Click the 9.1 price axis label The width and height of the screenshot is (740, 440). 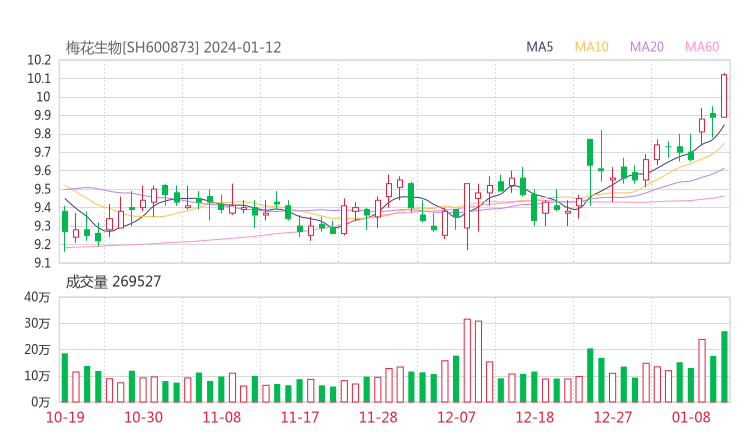coord(42,263)
